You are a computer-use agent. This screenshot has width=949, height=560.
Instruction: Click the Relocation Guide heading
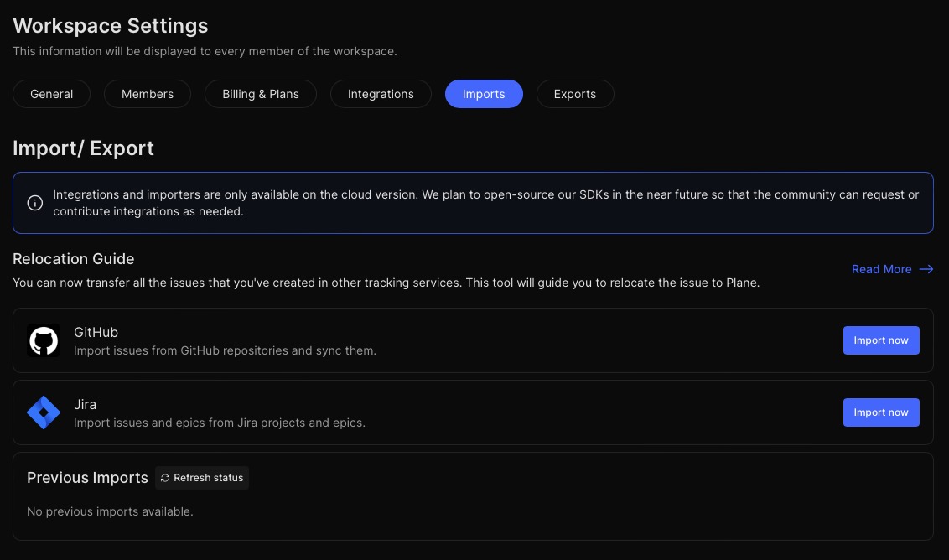[x=74, y=258]
